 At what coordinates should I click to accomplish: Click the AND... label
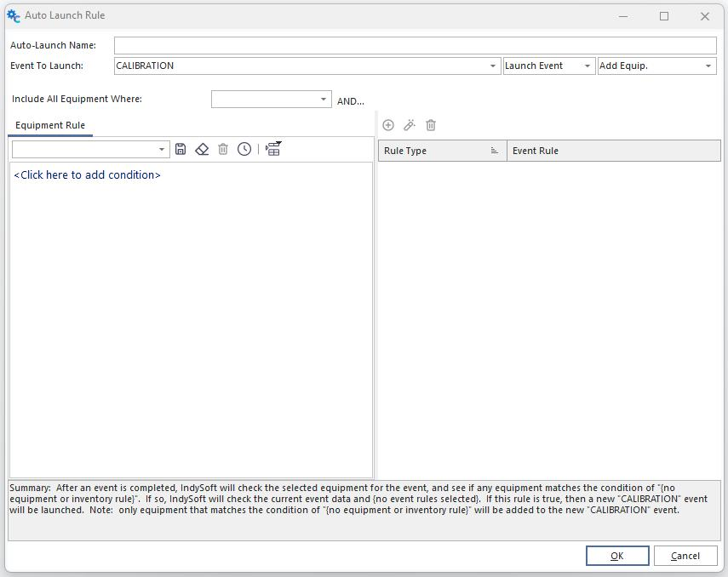351,101
